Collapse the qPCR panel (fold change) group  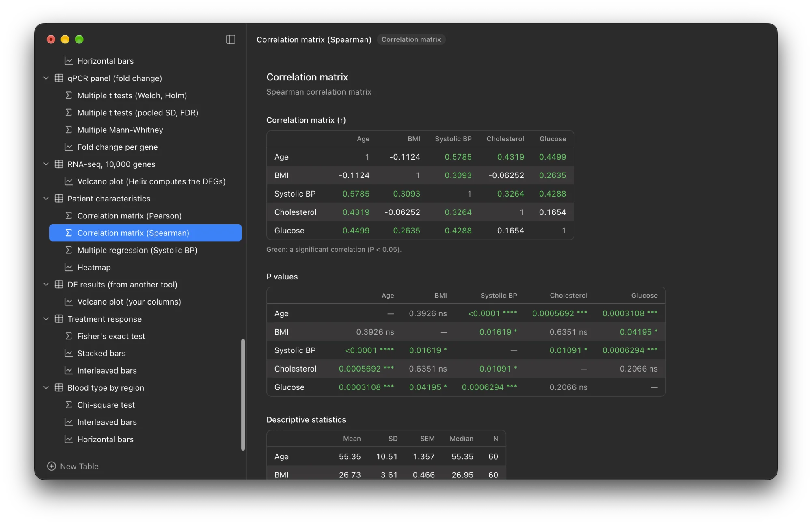(x=46, y=78)
